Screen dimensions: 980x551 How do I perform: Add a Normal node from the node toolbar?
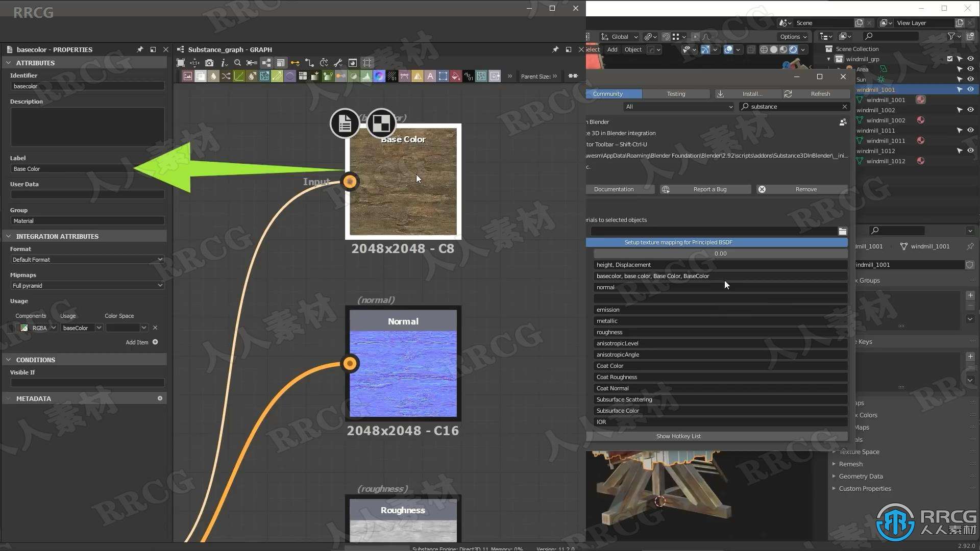pos(379,76)
